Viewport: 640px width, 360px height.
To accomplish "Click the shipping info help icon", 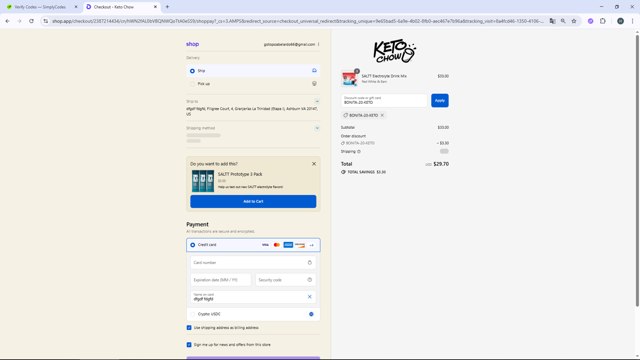I will coord(359,151).
